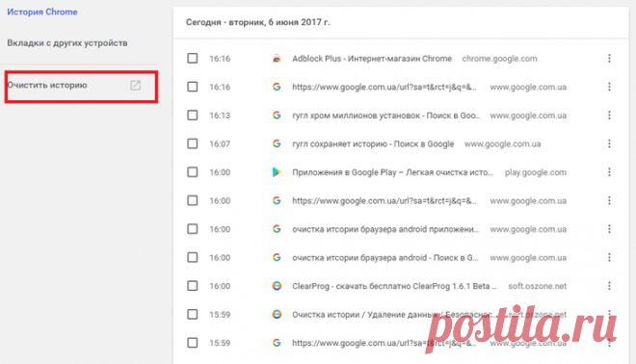636x364 pixels.
Task: Open three-dot menu for play.google.com entry
Action: (609, 172)
